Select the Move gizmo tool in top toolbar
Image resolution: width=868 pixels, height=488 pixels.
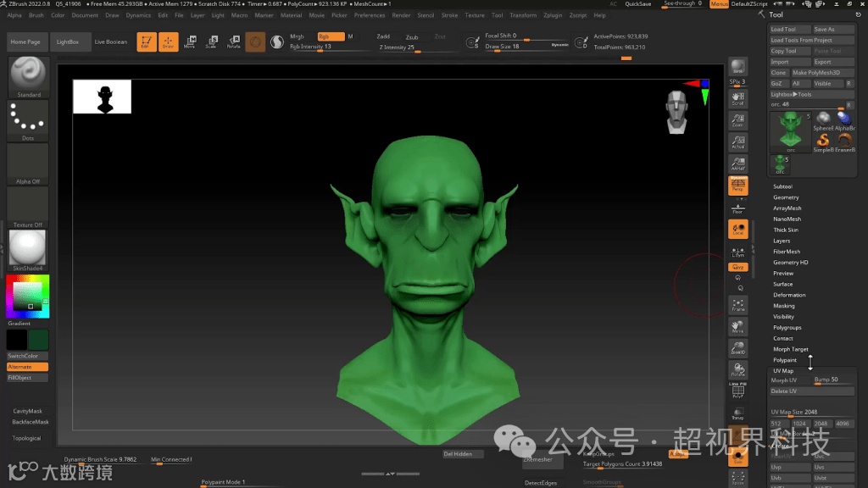(x=190, y=42)
